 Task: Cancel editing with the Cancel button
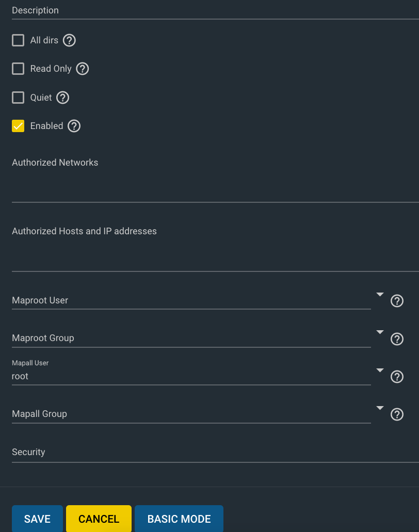coord(99,519)
